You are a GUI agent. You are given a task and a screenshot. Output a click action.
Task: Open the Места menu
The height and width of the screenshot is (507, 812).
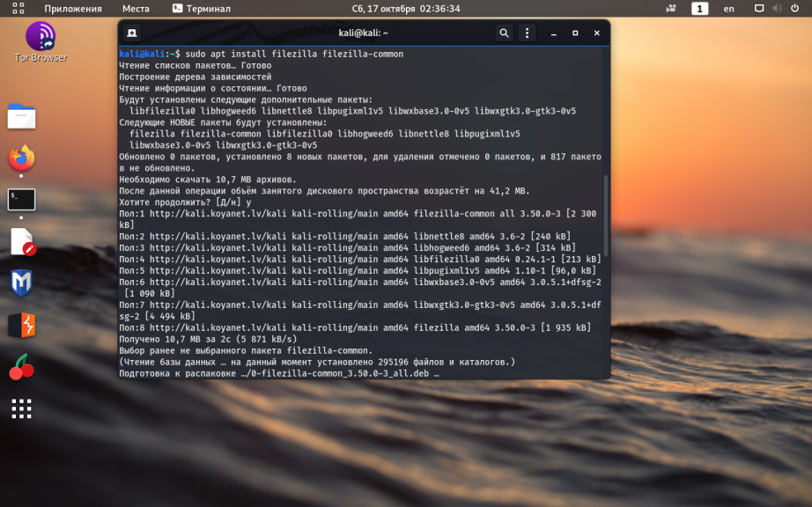(x=136, y=8)
